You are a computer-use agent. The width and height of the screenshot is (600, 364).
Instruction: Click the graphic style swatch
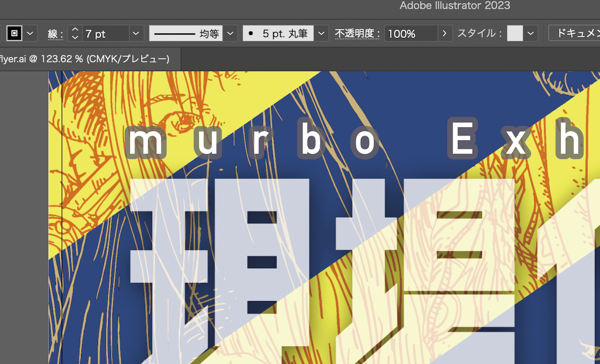click(x=514, y=33)
